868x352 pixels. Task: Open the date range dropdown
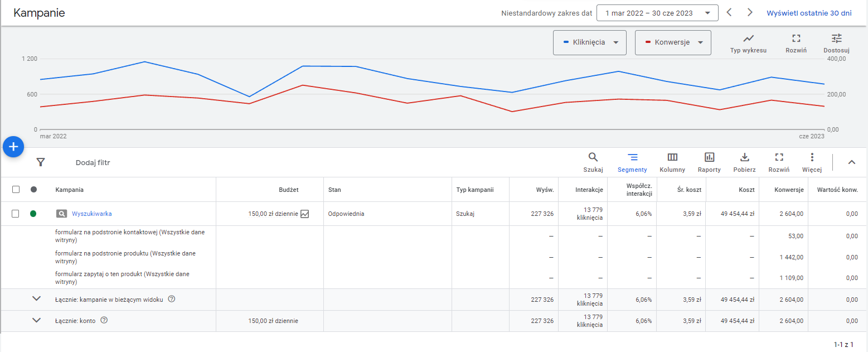click(x=657, y=13)
